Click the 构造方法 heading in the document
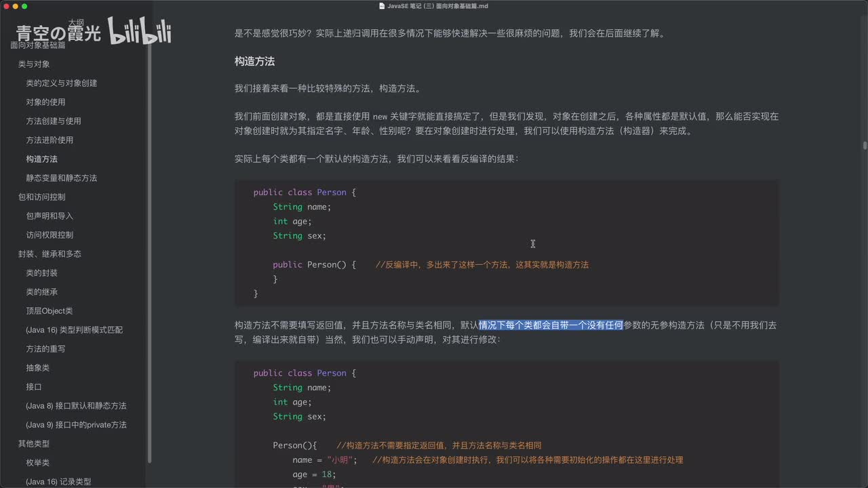 click(x=254, y=61)
